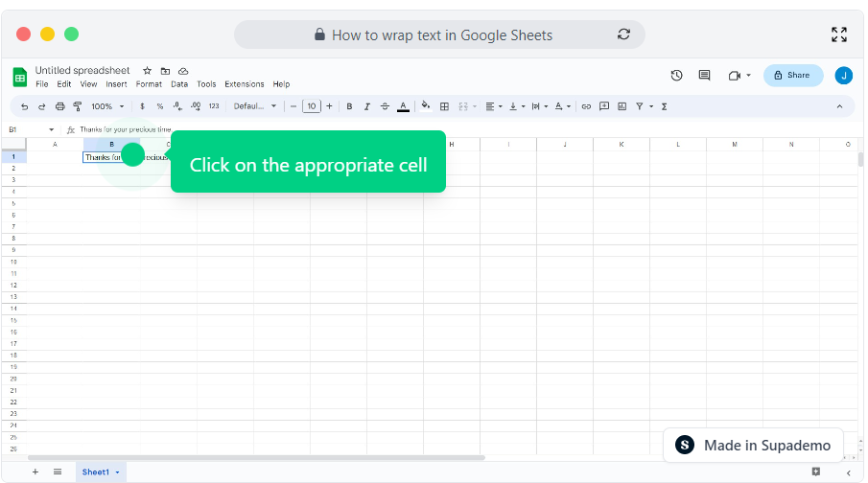
Task: Select row 10 header
Action: click(x=13, y=262)
